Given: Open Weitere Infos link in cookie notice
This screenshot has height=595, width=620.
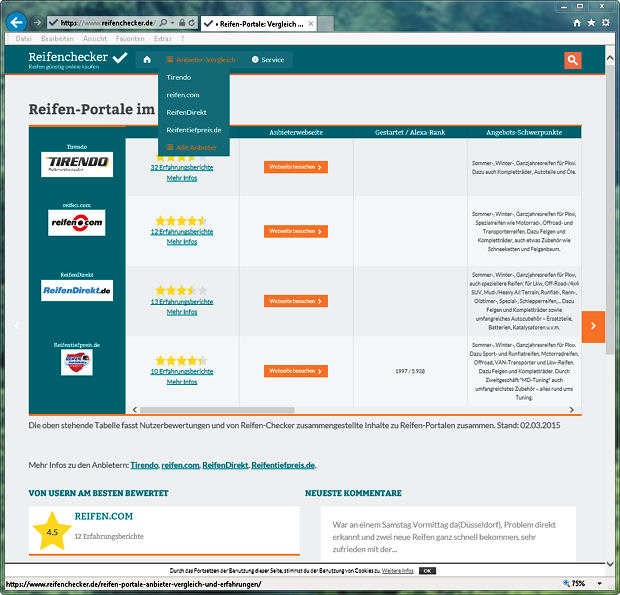Looking at the screenshot, I should coord(397,571).
